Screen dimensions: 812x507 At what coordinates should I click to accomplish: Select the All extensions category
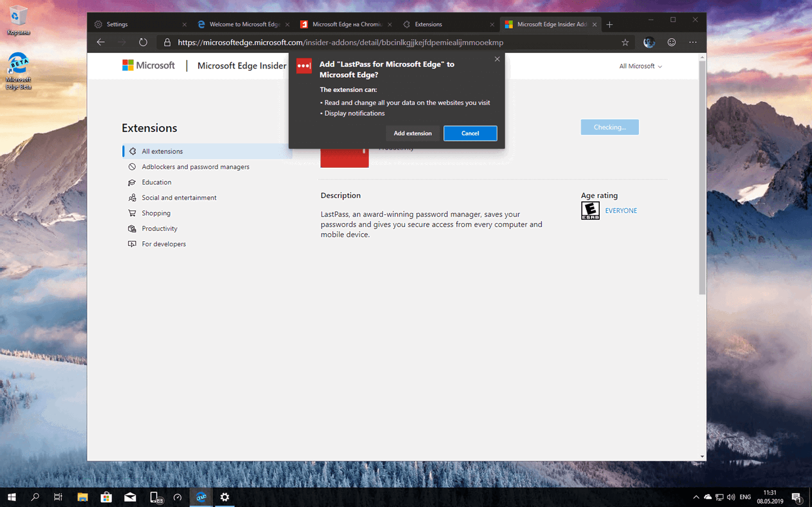pyautogui.click(x=207, y=152)
